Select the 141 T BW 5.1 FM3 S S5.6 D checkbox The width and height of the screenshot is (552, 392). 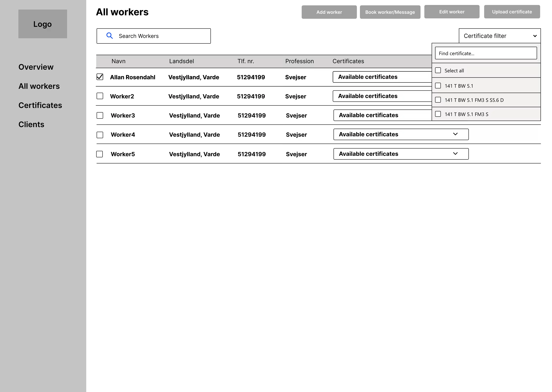click(438, 100)
